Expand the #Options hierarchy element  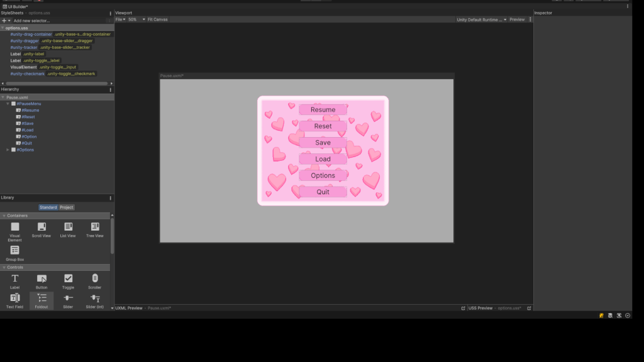(8, 150)
